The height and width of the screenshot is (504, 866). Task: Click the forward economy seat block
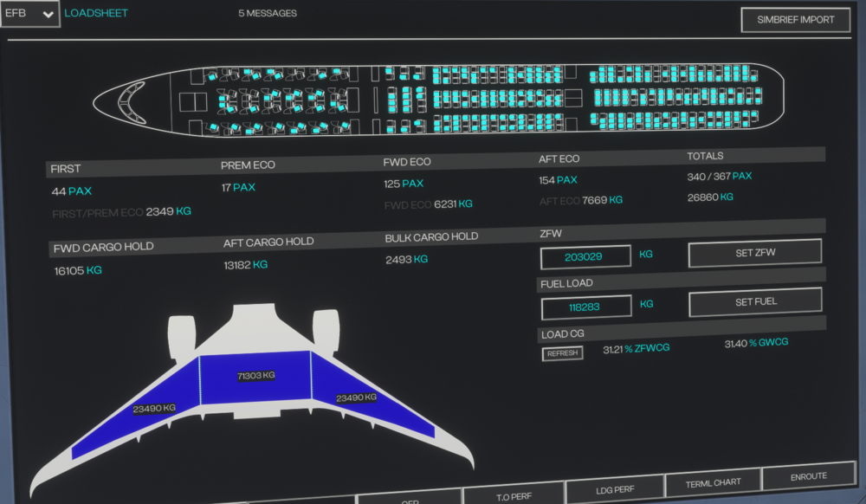(496, 98)
